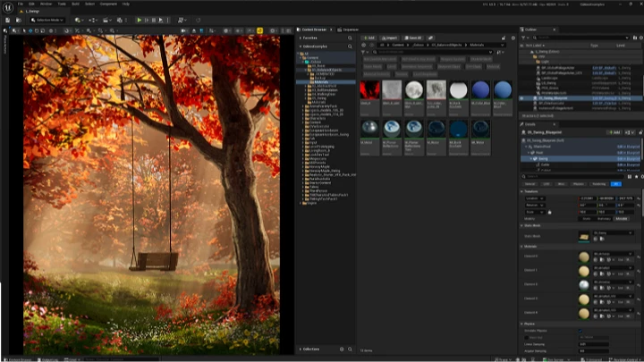Click the Save All button
This screenshot has width=644, height=362.
click(x=412, y=38)
